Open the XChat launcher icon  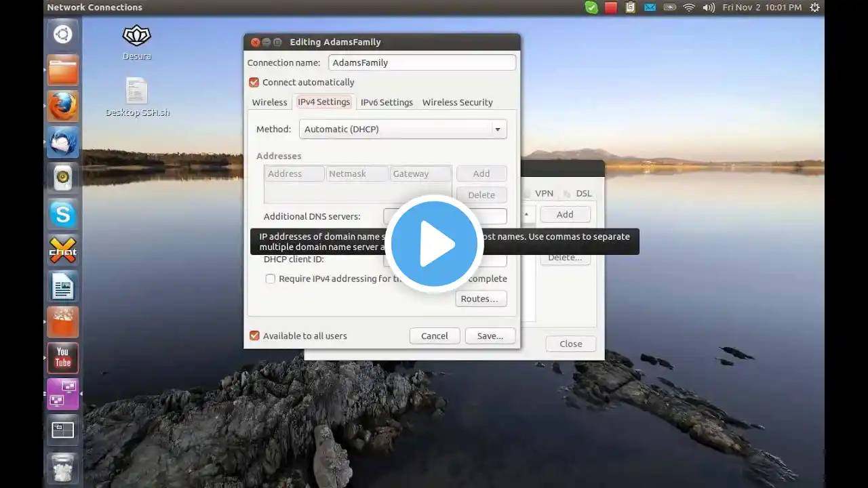[x=63, y=250]
